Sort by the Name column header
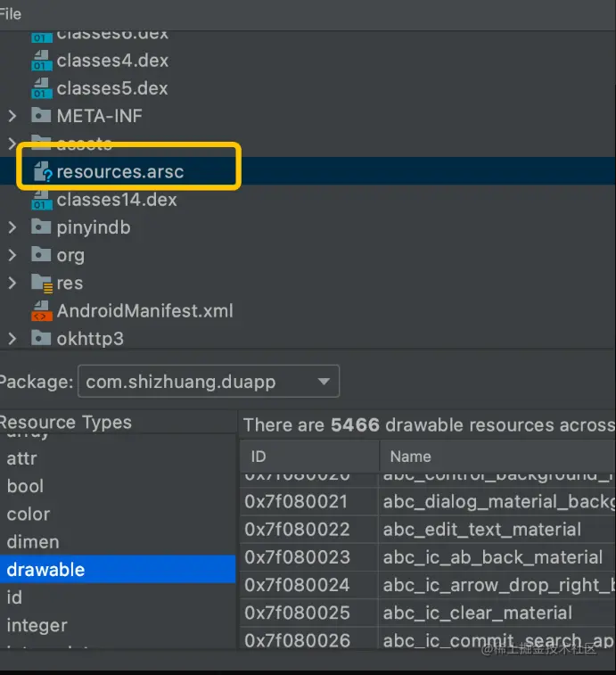Screen dimensions: 616x675 point(497,457)
